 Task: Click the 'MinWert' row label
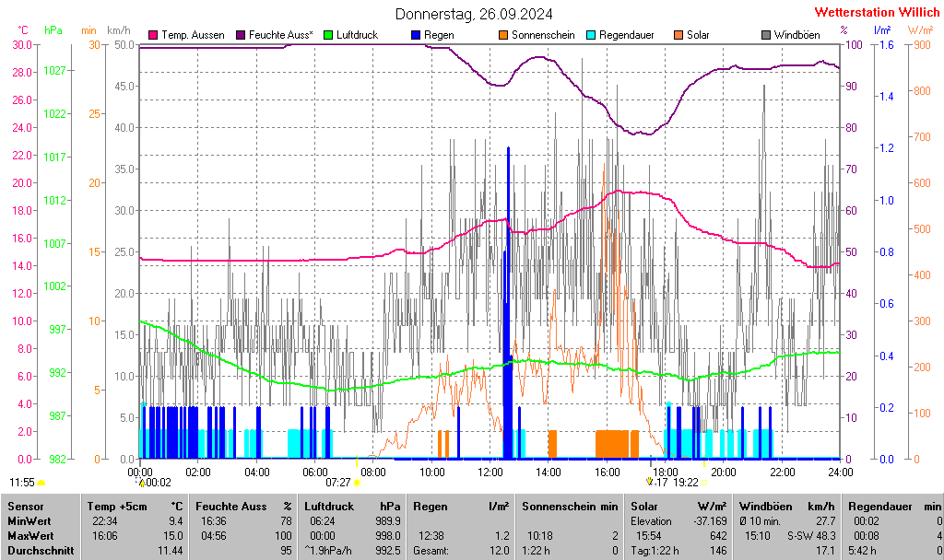click(29, 521)
